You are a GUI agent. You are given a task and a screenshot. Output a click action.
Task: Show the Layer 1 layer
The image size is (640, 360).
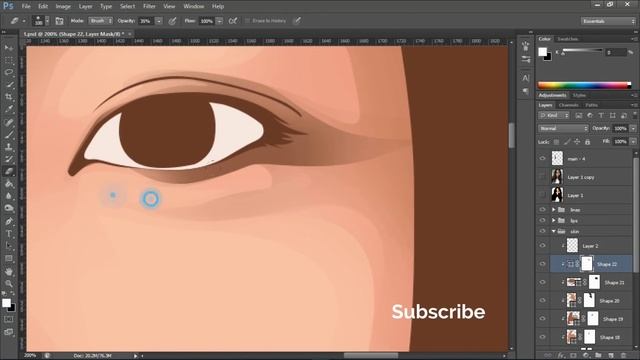[542, 195]
